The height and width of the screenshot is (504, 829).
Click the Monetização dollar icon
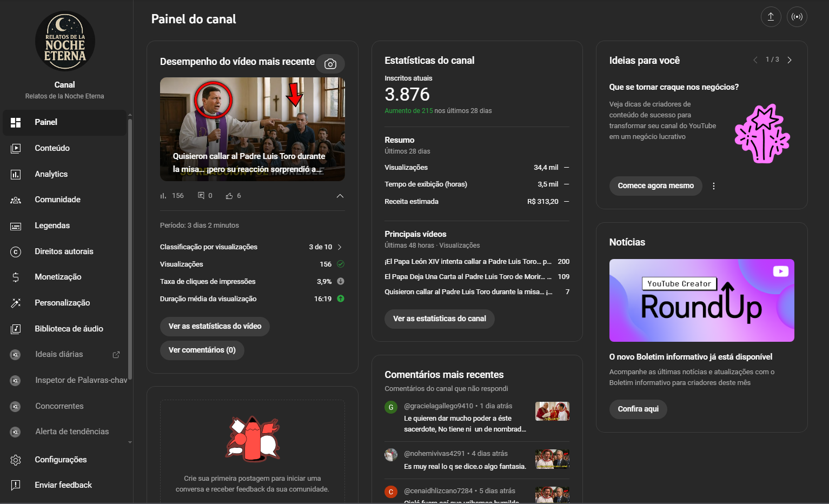(16, 277)
